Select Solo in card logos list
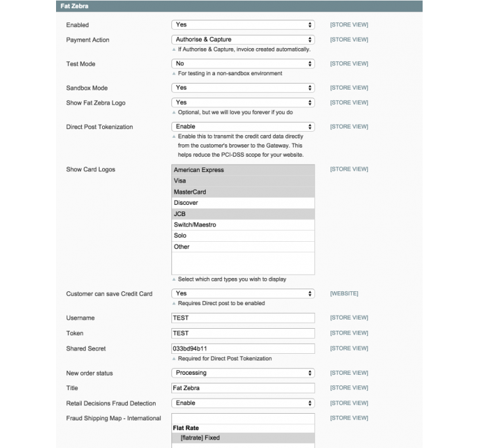Screen dimensions: 478x448 coord(243,236)
